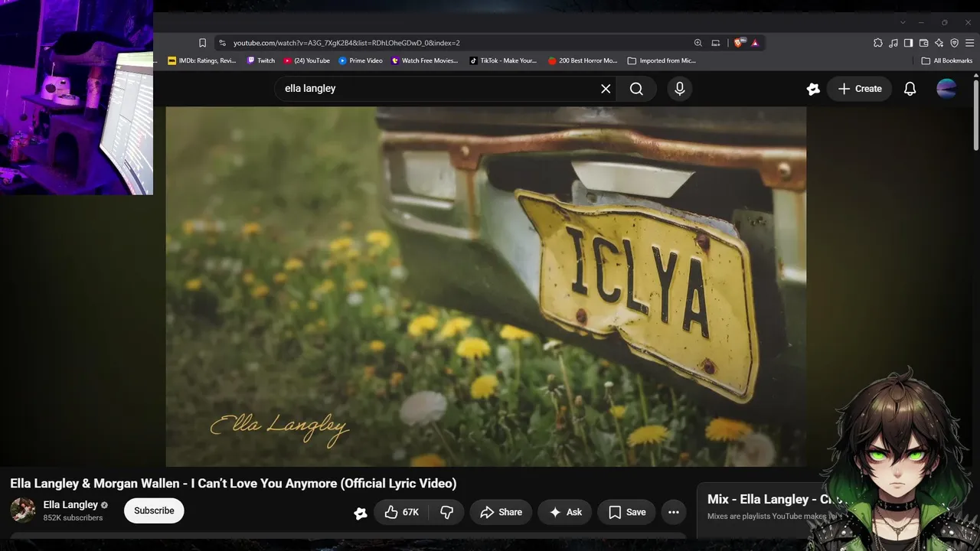Open the YouTube account avatar menu
The image size is (980, 551).
(946, 89)
